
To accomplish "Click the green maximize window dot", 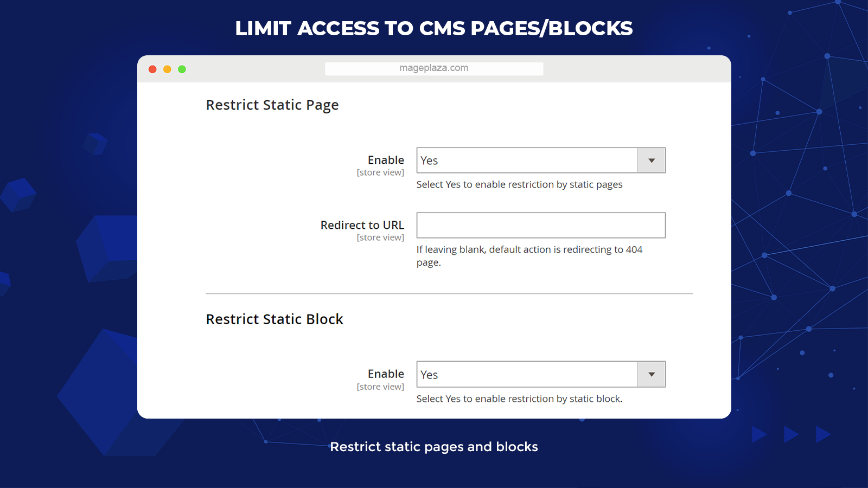I will pos(182,69).
